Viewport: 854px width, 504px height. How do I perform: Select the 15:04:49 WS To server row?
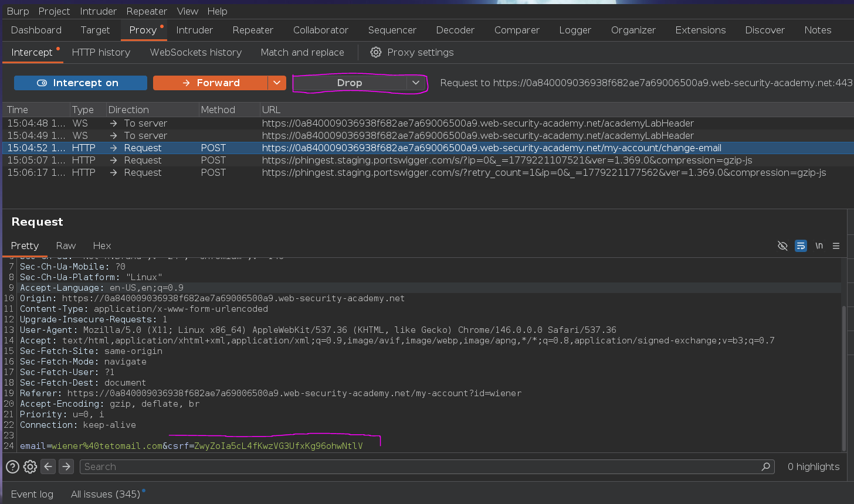[428, 135]
